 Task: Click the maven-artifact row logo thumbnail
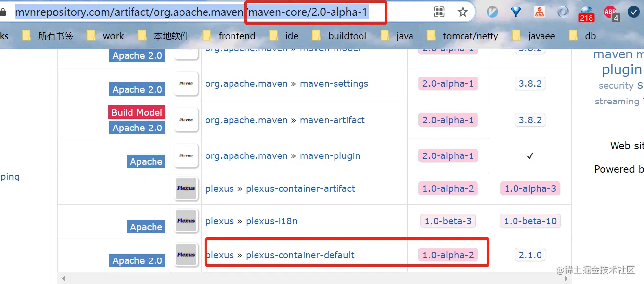pos(186,120)
